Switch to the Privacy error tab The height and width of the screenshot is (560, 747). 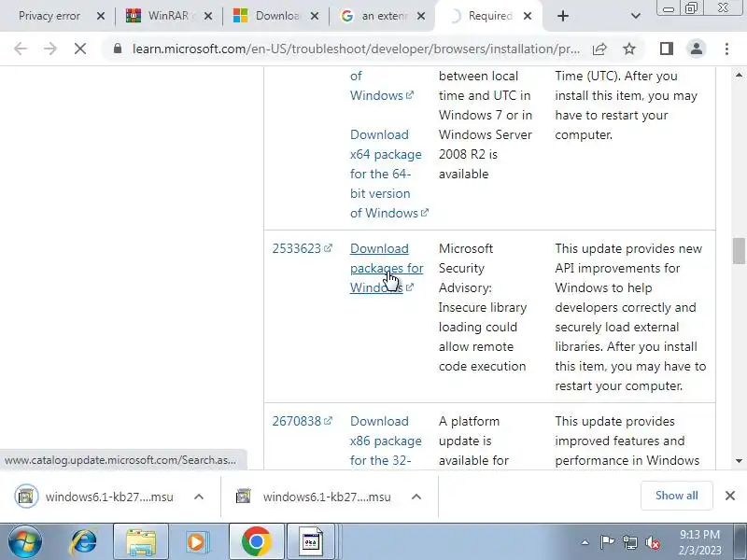point(49,16)
